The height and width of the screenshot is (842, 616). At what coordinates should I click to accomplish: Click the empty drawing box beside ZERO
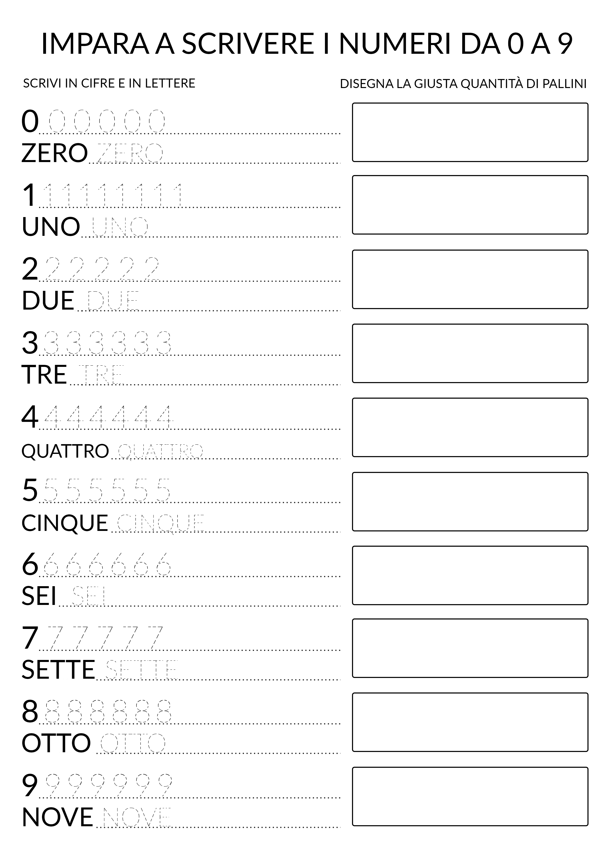pos(470,132)
